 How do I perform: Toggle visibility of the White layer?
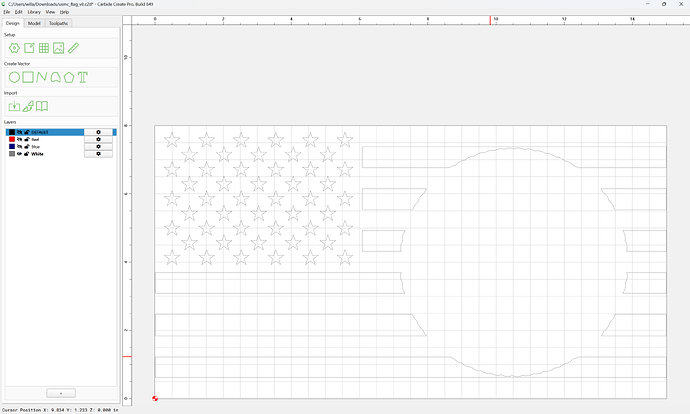coord(19,154)
